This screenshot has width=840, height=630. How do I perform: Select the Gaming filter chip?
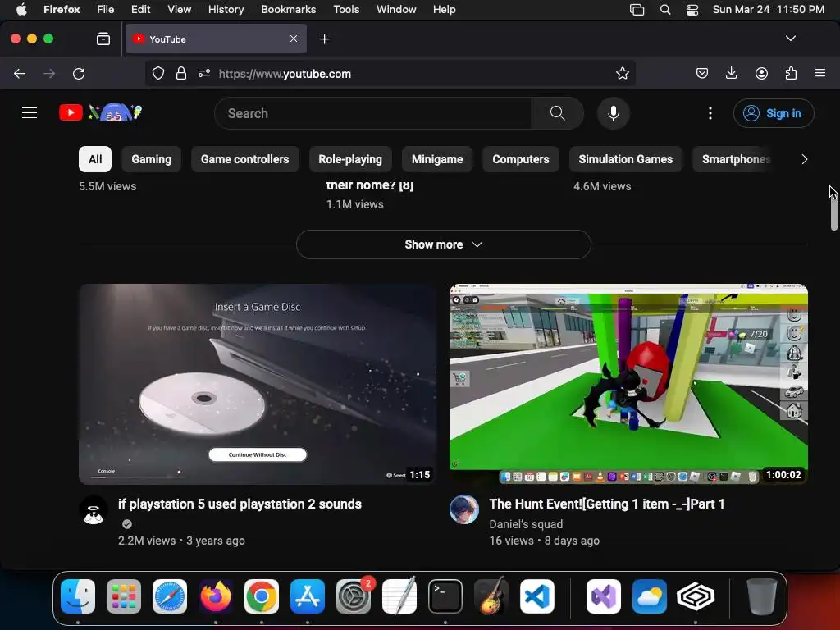pos(152,159)
